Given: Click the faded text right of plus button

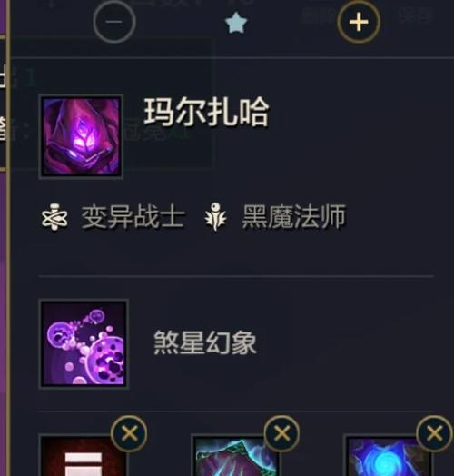Looking at the screenshot, I should [416, 15].
